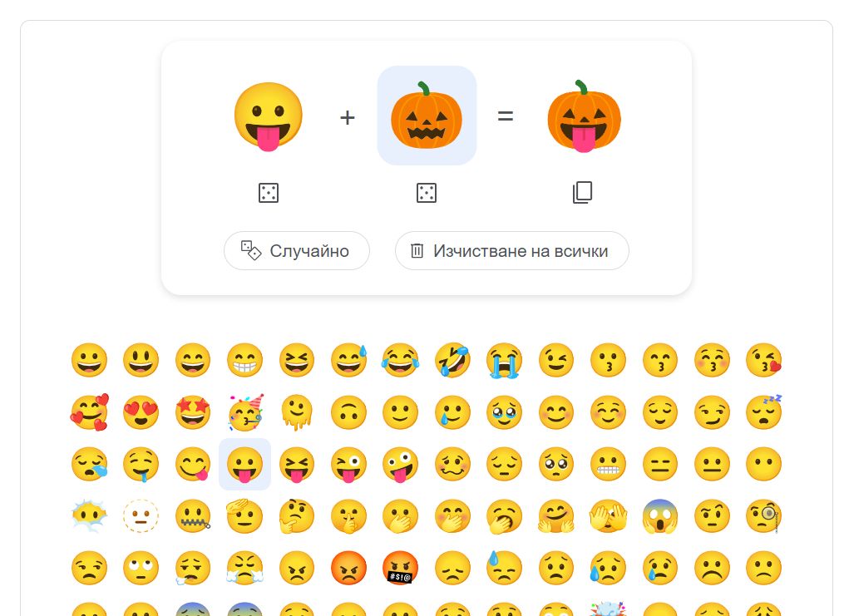Viewport: 844px width, 616px height.
Task: Copy the combined pumpkin tongue emoji
Action: pyautogui.click(x=582, y=193)
